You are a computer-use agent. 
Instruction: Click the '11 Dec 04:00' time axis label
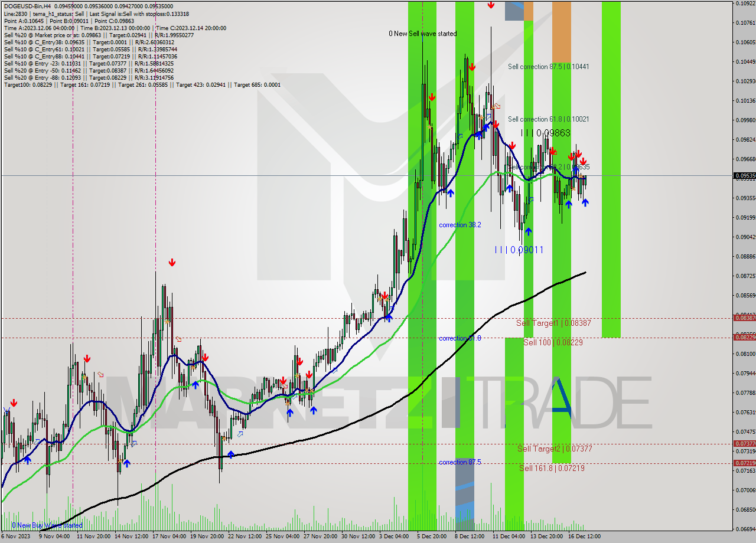point(509,537)
